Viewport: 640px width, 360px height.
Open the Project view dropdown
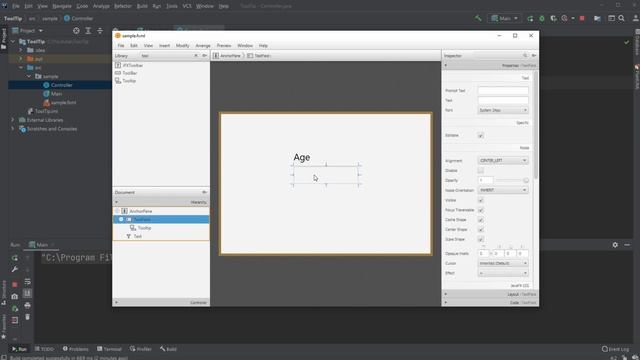click(27, 31)
